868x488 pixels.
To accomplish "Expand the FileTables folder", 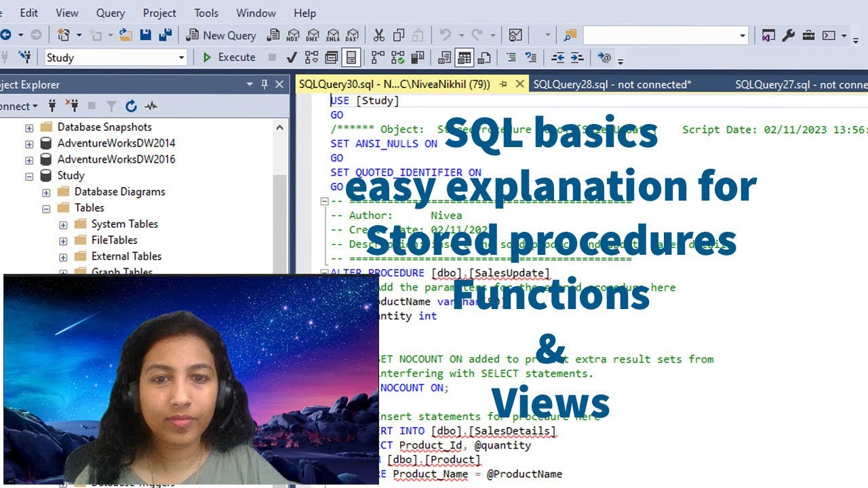I will 63,241.
